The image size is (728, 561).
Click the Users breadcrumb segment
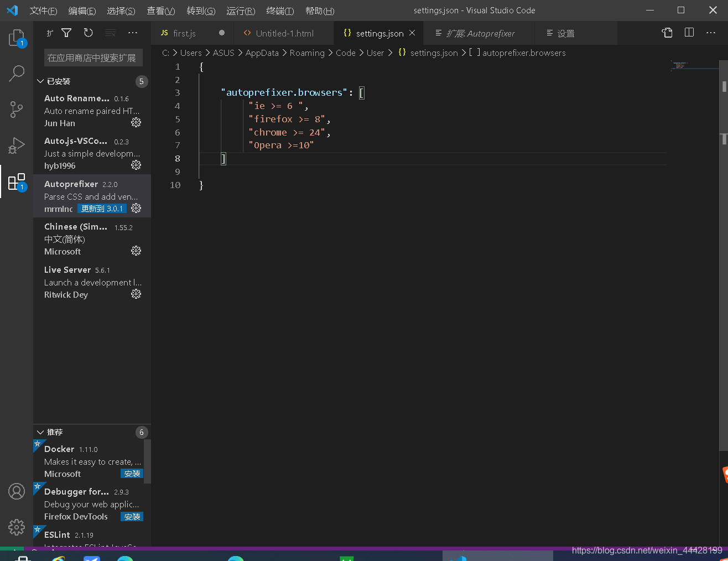[191, 53]
